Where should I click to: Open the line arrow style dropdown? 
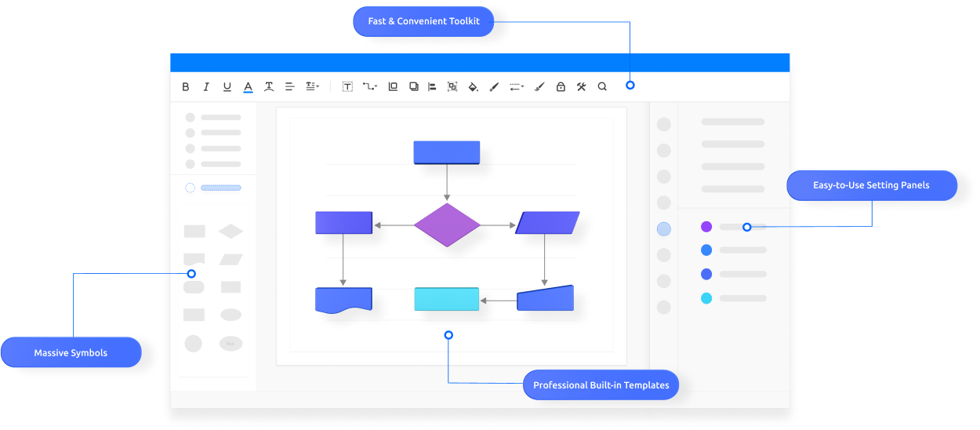pyautogui.click(x=517, y=87)
